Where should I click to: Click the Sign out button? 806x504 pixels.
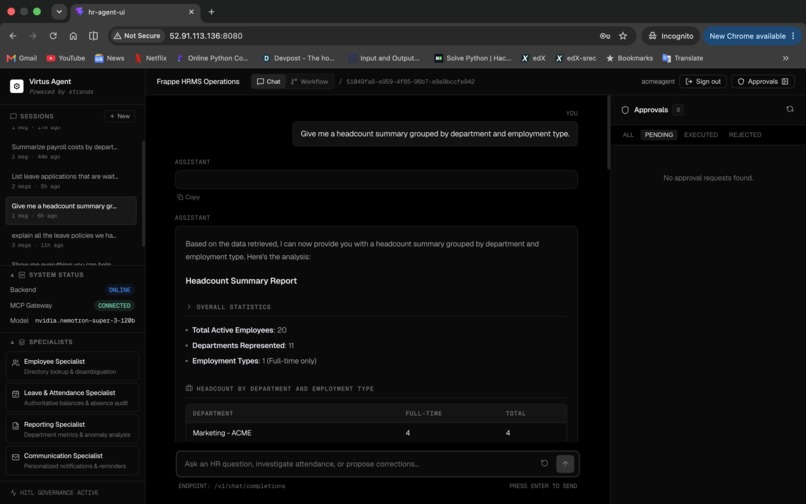pyautogui.click(x=703, y=81)
